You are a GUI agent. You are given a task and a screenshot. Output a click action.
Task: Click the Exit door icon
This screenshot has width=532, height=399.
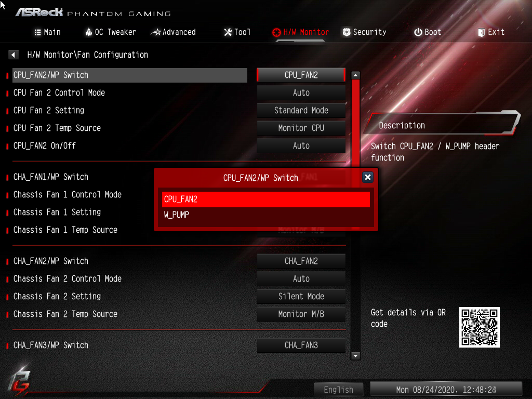481,32
